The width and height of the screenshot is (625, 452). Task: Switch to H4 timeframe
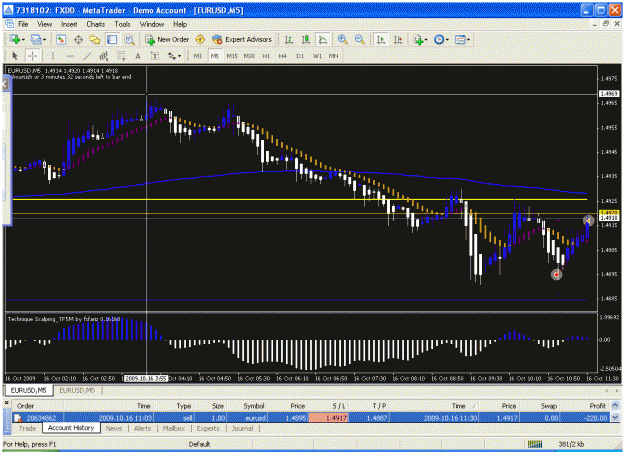(283, 56)
